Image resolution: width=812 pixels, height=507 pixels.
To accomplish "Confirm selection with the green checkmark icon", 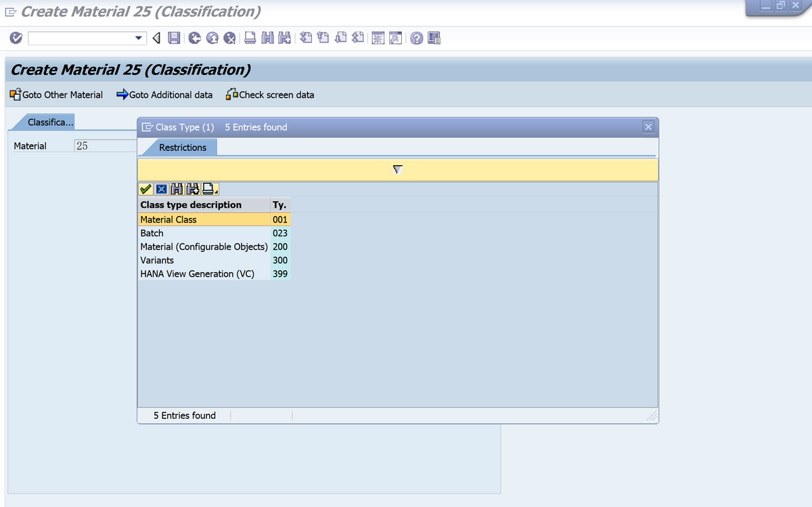I will [144, 189].
